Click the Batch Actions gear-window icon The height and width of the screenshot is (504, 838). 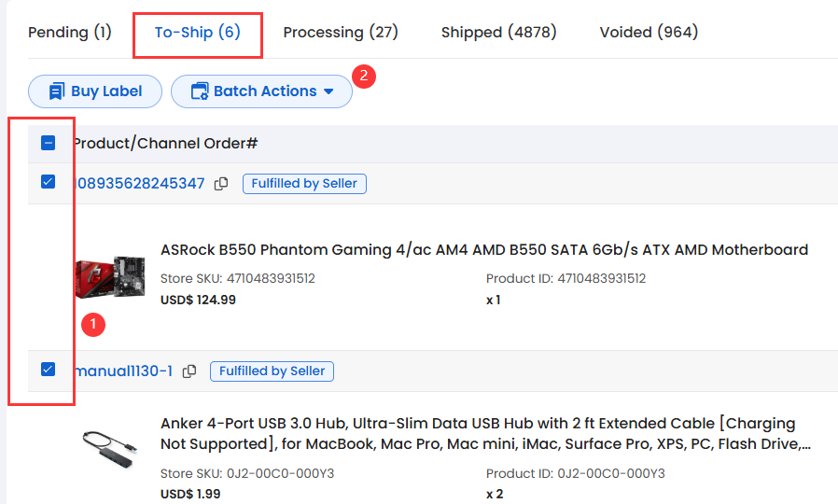click(x=200, y=91)
